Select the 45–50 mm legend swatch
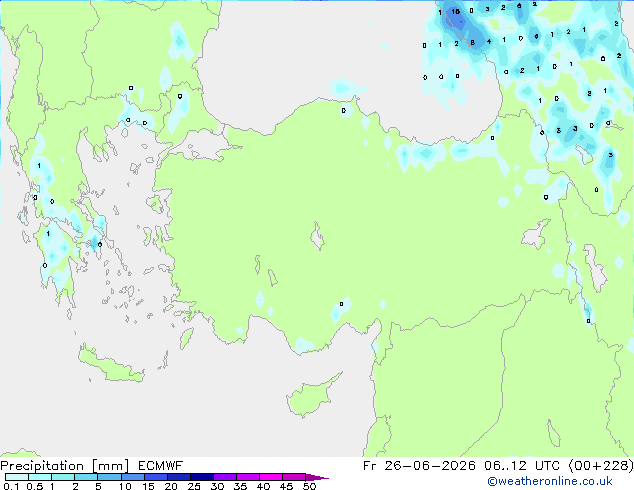 point(294,477)
